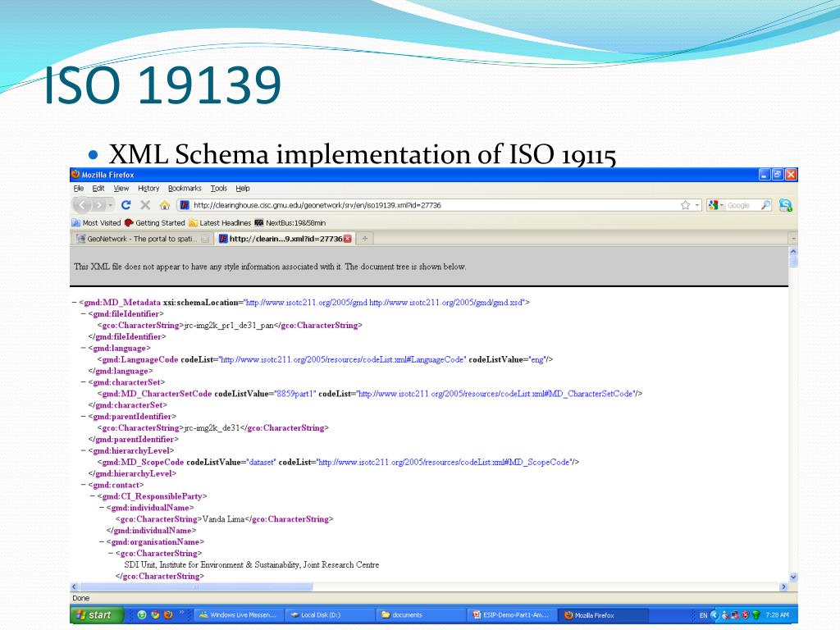Collapse the gmd:organisationName node
840x630 pixels.
coord(102,542)
